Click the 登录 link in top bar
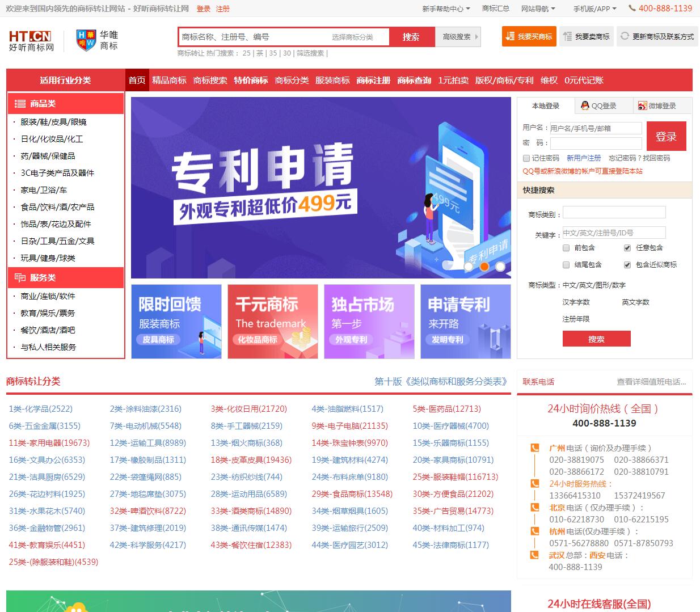 204,9
